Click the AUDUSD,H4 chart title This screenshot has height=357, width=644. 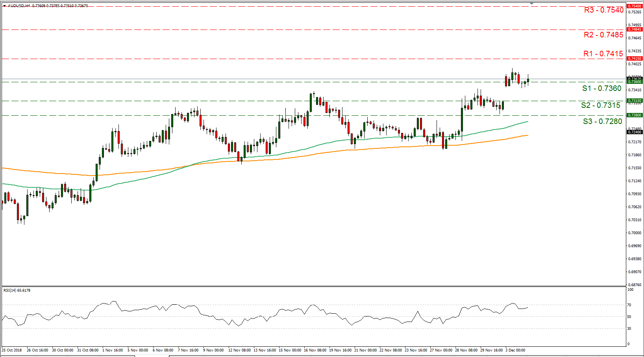pyautogui.click(x=19, y=6)
